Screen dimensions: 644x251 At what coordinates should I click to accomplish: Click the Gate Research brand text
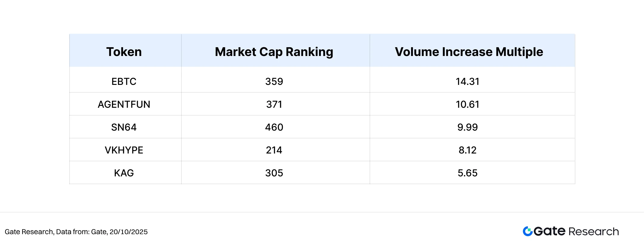pos(576,231)
